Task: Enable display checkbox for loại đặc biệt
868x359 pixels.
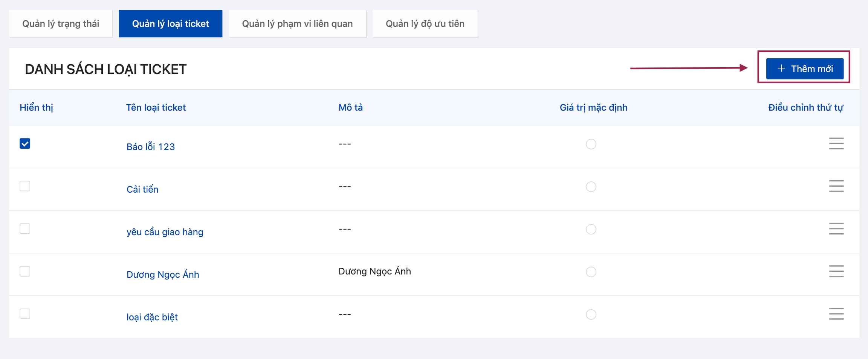Action: [25, 314]
